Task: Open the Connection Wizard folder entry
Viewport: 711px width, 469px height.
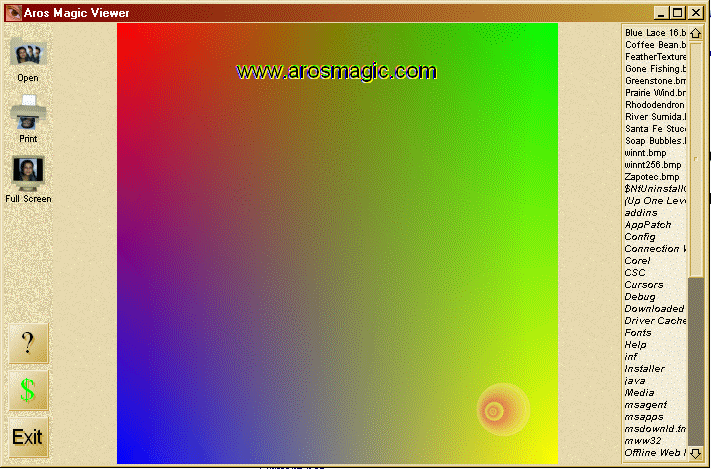Action: pos(655,249)
